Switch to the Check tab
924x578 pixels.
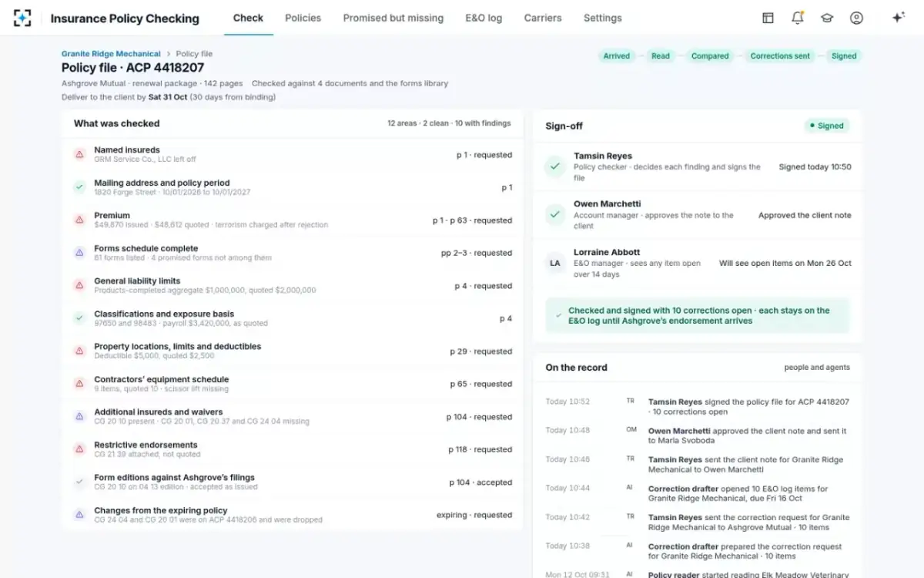(248, 18)
